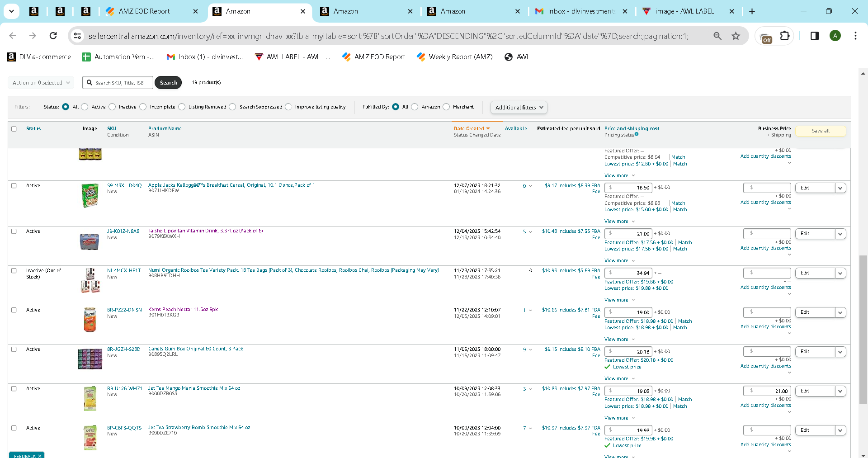Screen dimensions: 868x458
Task: Click the pricing status info icon
Action: [x=637, y=134]
